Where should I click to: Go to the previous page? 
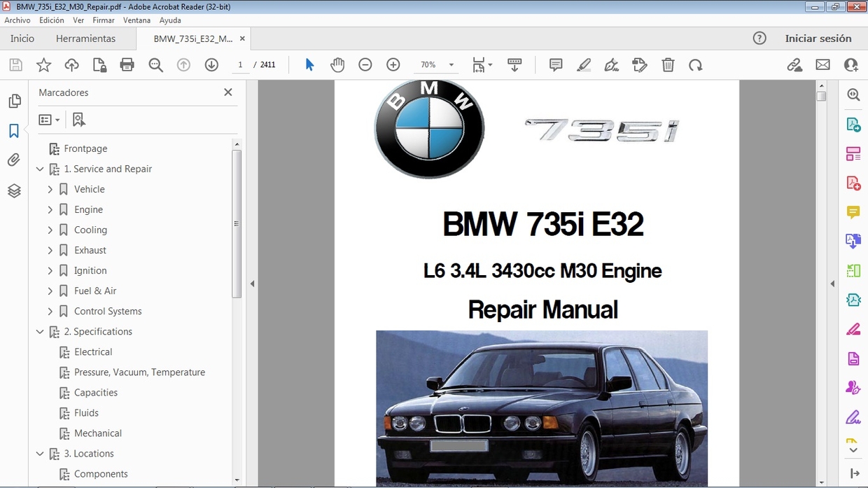point(183,65)
